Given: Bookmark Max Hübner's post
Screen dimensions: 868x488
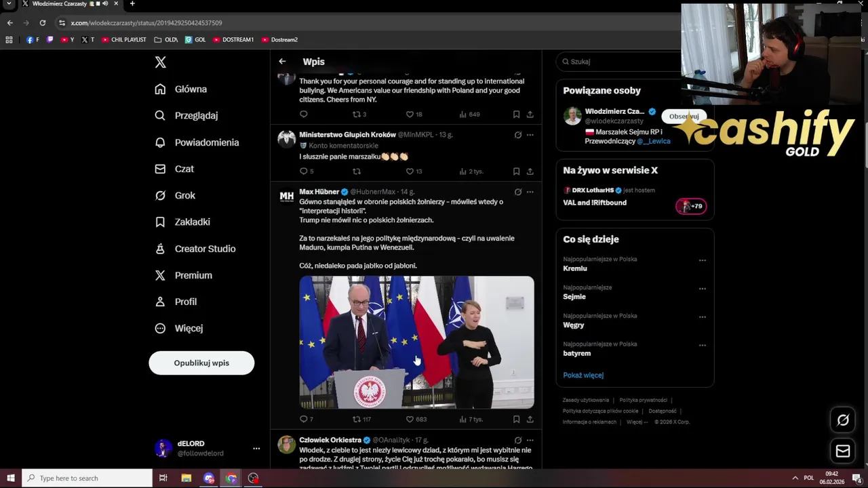Looking at the screenshot, I should coord(516,419).
